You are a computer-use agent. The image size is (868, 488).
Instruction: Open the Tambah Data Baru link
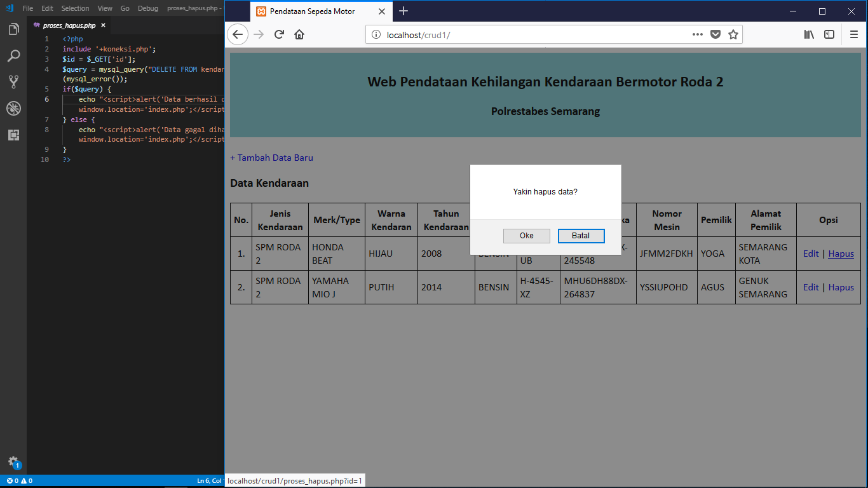coord(271,157)
